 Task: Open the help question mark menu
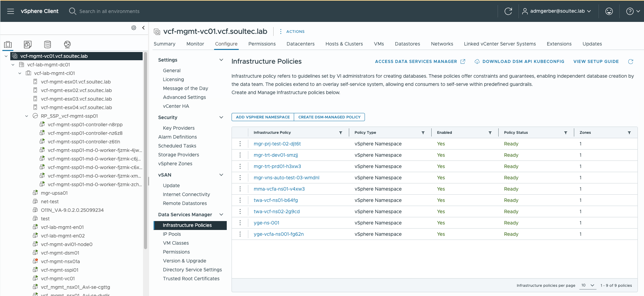point(633,11)
